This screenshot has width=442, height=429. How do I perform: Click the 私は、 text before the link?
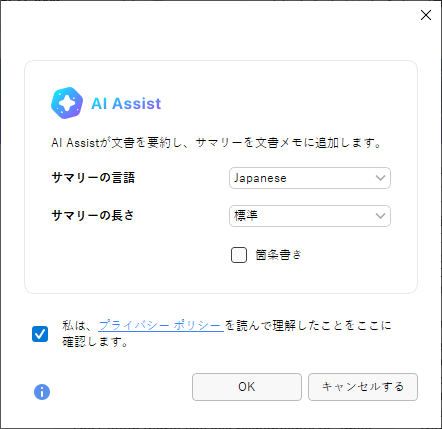(x=77, y=326)
